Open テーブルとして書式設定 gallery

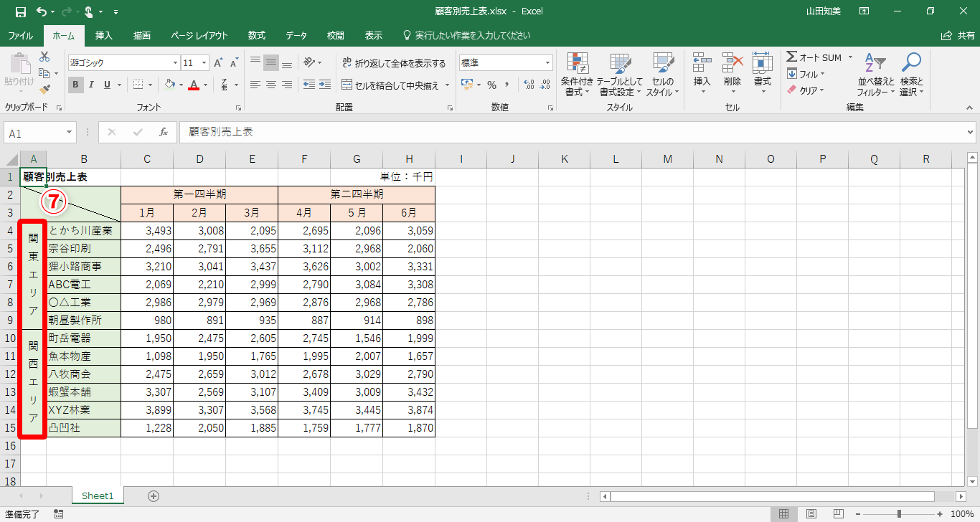[620, 74]
